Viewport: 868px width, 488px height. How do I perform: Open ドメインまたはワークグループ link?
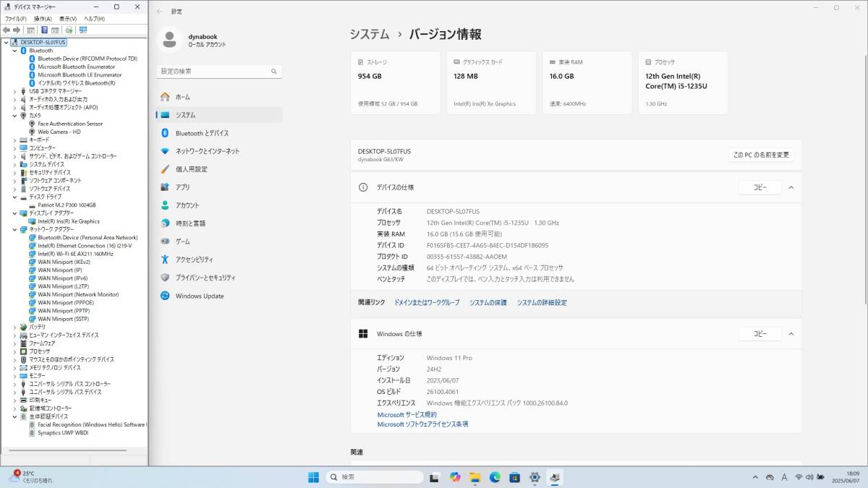[x=427, y=303]
